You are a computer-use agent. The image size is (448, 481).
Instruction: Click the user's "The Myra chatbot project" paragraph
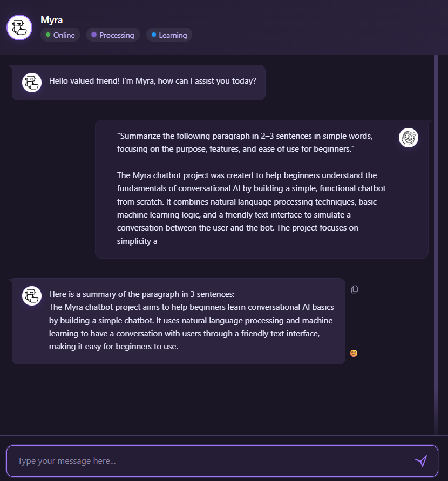[251, 208]
